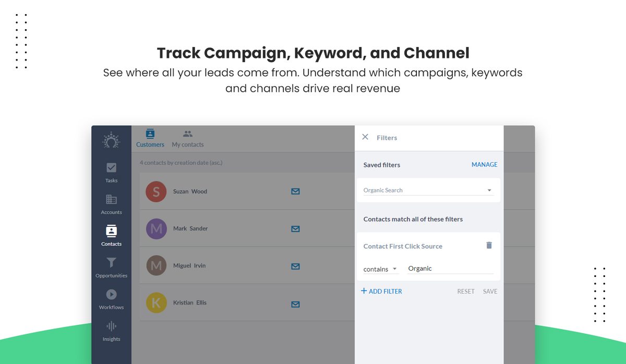Viewport: 626px width, 364px height.
Task: Open the contains operator dropdown
Action: pyautogui.click(x=381, y=269)
